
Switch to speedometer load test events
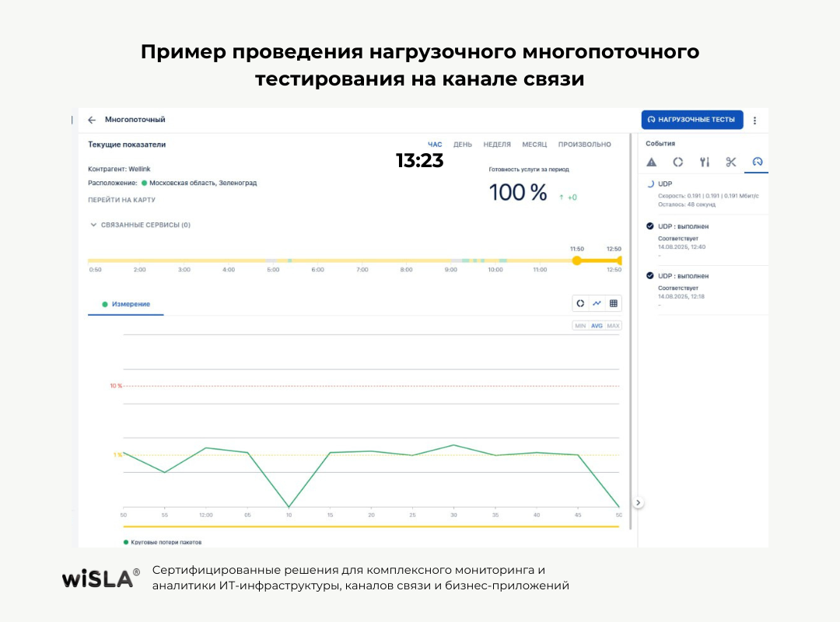tap(757, 162)
